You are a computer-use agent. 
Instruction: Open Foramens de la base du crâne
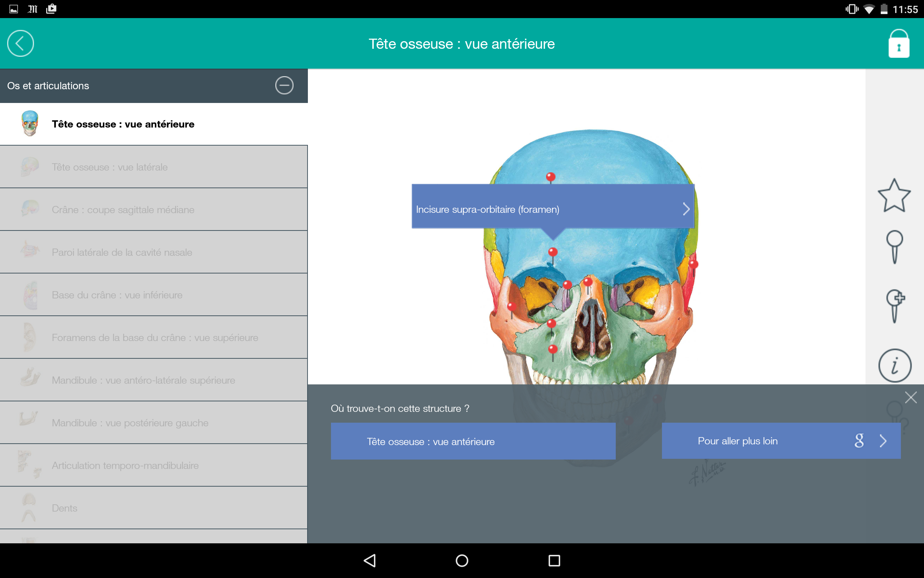pyautogui.click(x=153, y=337)
